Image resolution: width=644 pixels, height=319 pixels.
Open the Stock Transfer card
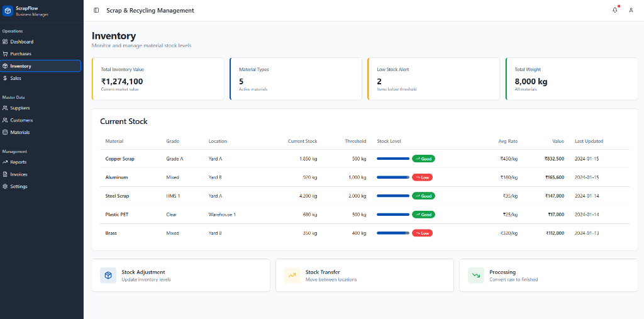coord(365,276)
